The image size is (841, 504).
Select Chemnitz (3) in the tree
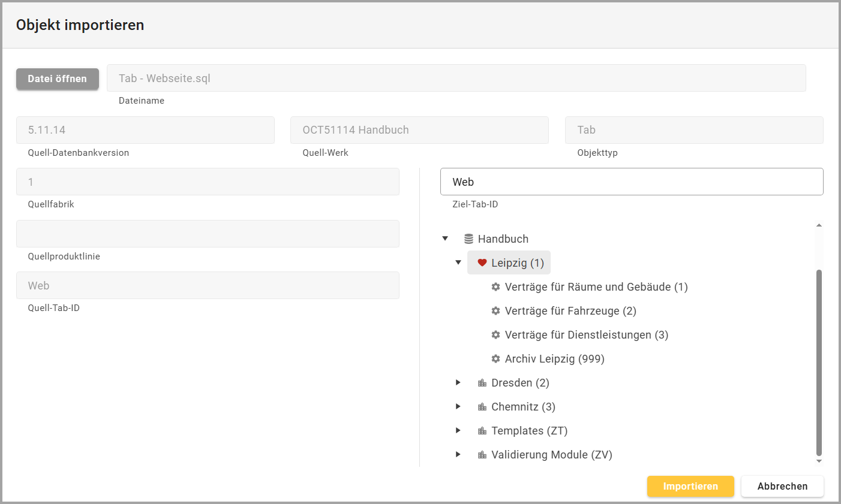click(x=523, y=407)
